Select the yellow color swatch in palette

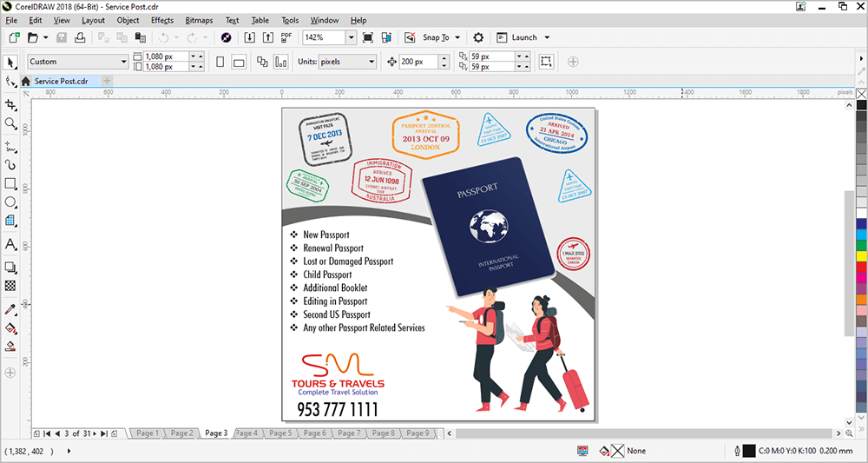click(x=861, y=256)
